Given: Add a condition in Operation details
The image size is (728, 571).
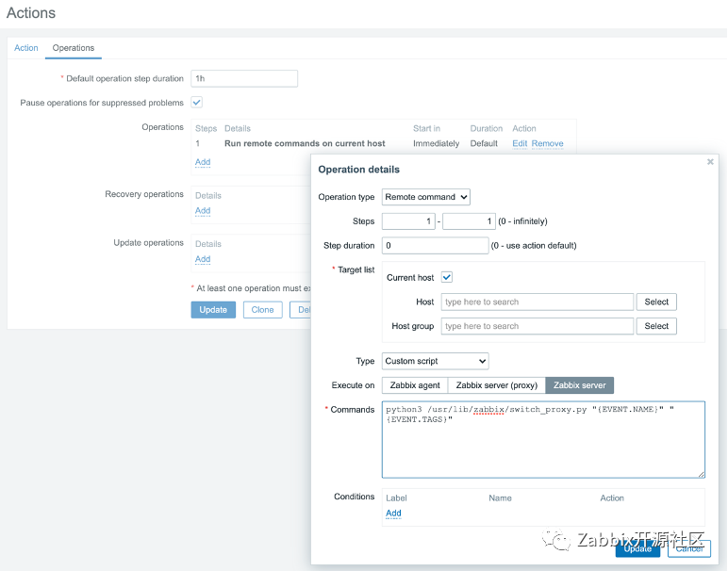Looking at the screenshot, I should coord(393,513).
